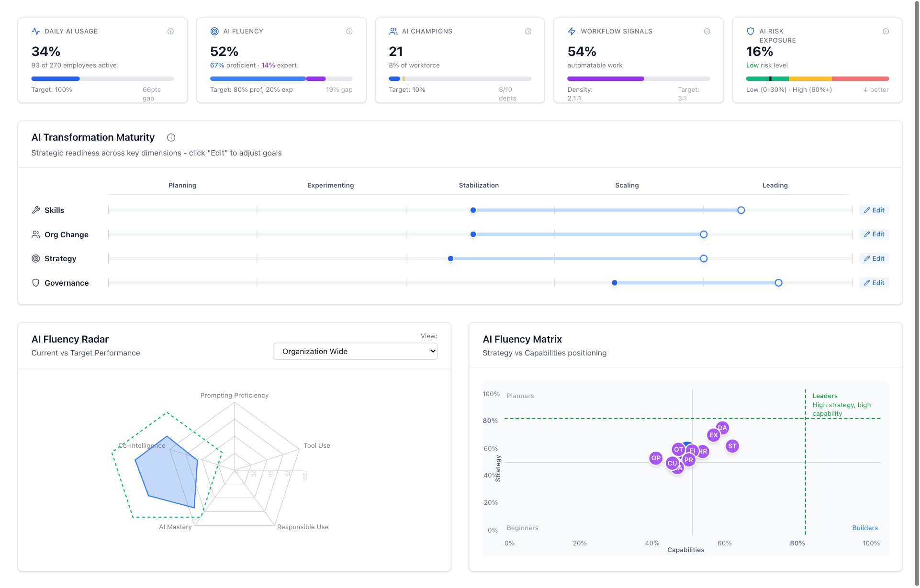Click the Skills wrench icon
The width and height of the screenshot is (920, 588).
click(x=36, y=210)
